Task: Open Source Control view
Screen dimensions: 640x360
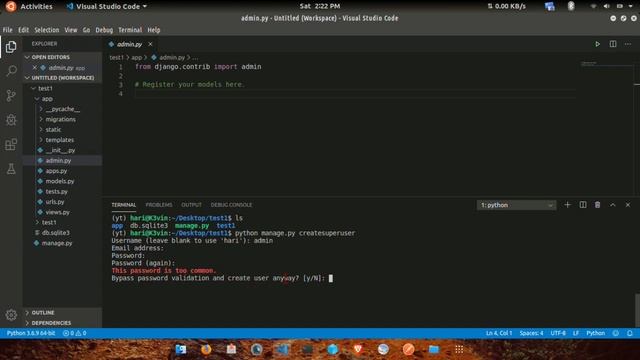Action: (11, 96)
